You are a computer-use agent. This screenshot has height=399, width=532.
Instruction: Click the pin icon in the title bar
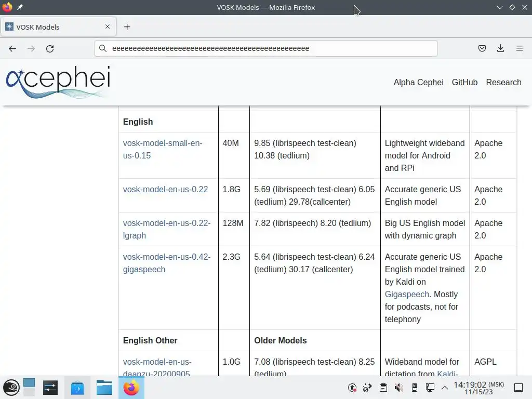pyautogui.click(x=20, y=7)
